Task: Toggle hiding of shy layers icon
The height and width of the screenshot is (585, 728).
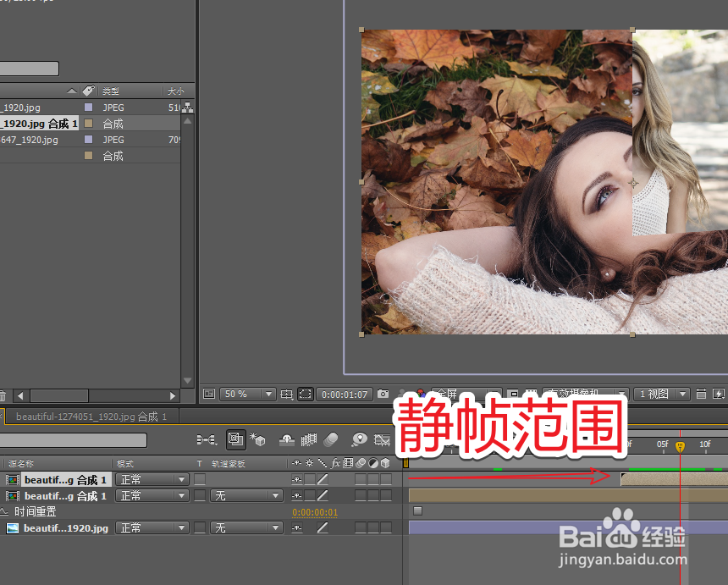Action: pyautogui.click(x=287, y=439)
